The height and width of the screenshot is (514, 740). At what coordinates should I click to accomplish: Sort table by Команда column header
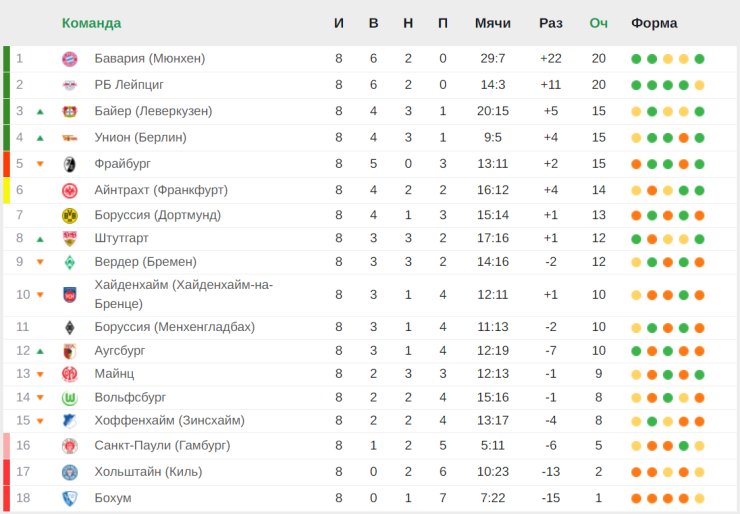point(92,23)
